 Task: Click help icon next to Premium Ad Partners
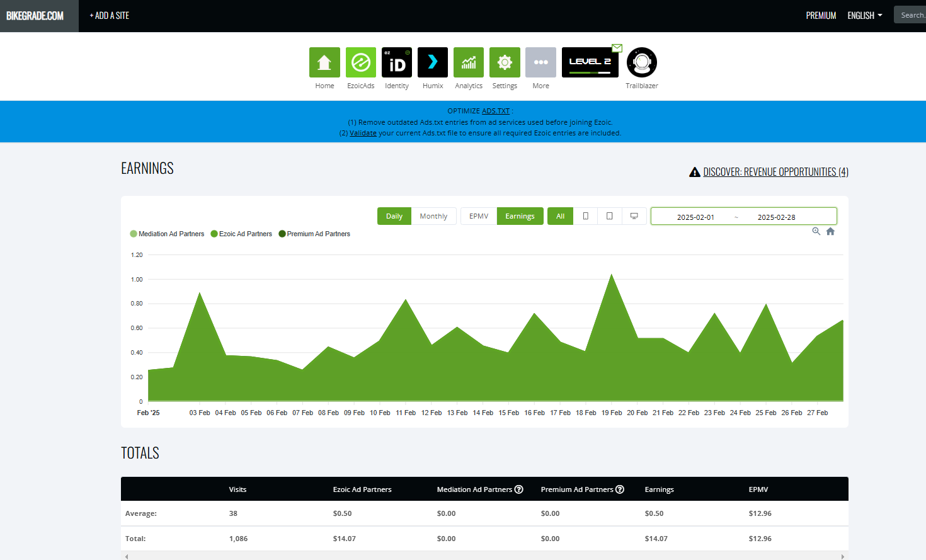tap(620, 489)
